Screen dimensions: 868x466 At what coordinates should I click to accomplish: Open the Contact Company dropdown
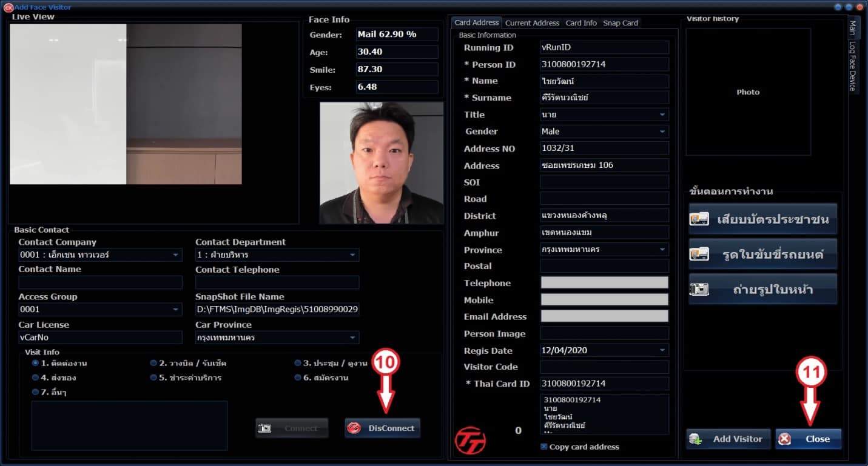click(x=176, y=255)
